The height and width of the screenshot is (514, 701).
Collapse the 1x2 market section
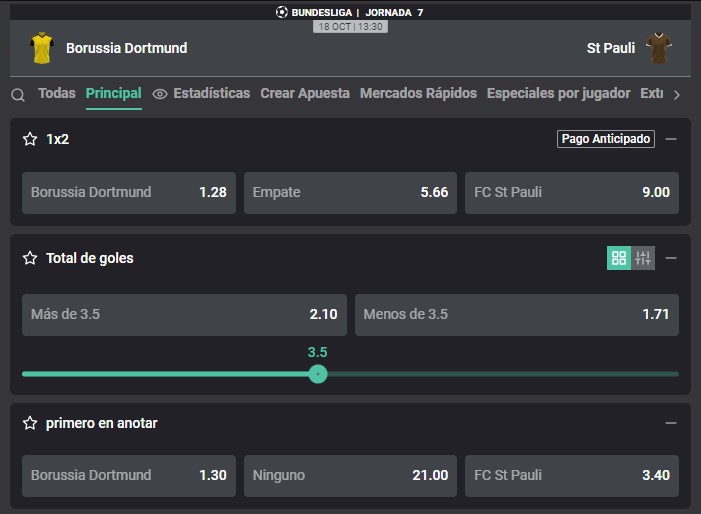click(x=671, y=139)
